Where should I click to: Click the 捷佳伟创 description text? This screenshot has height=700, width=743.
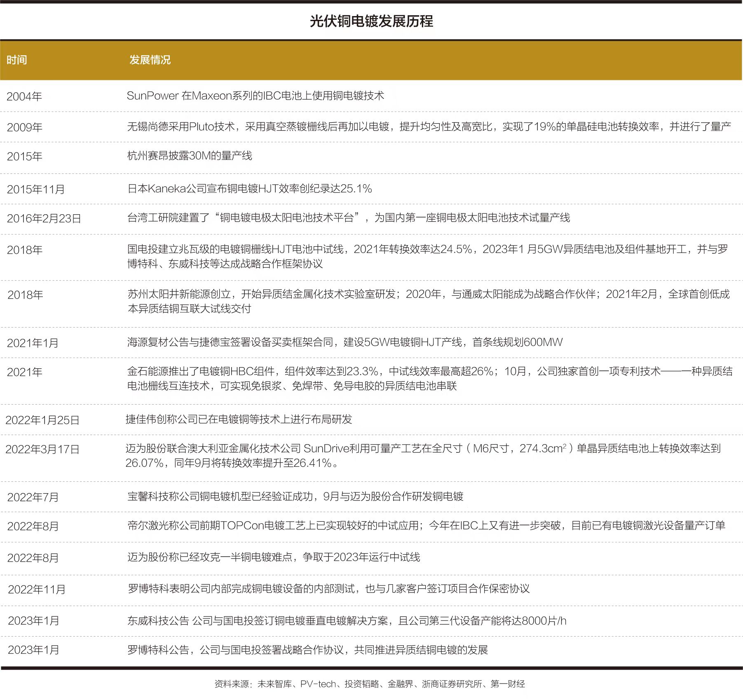pos(239,419)
